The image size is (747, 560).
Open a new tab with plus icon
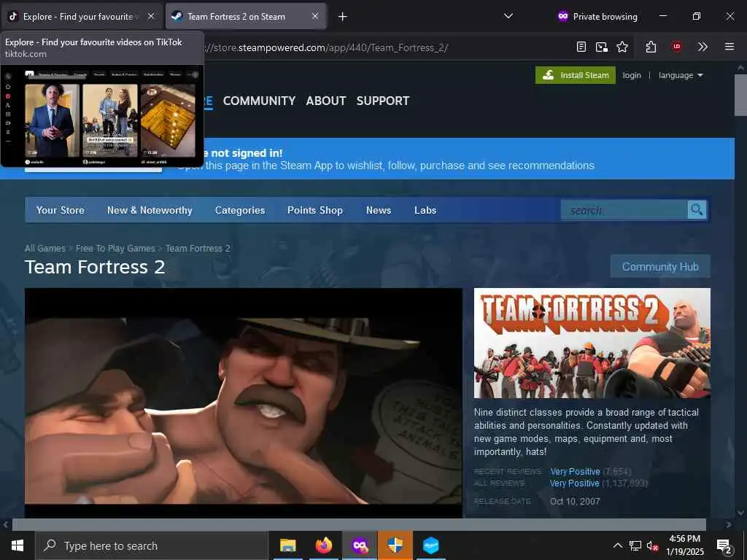click(342, 17)
